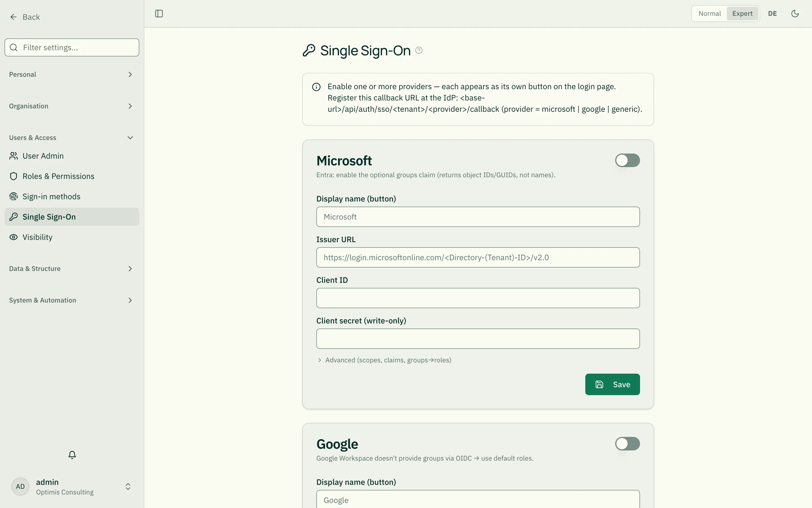
Task: Open User Admin settings page
Action: pyautogui.click(x=72, y=156)
